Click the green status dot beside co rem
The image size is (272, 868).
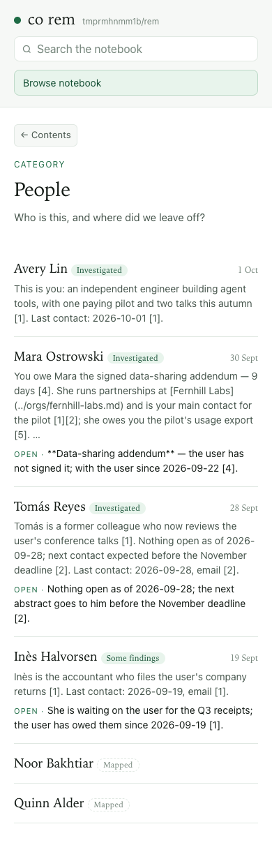click(x=17, y=21)
